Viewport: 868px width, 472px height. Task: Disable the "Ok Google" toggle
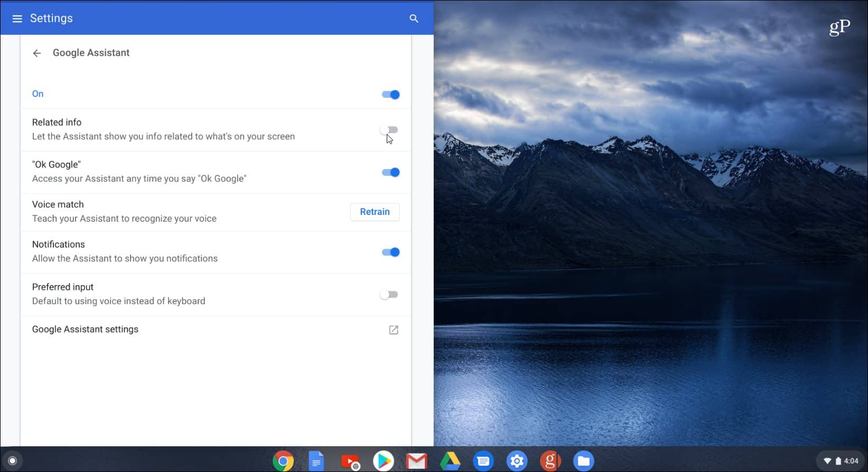coord(390,172)
